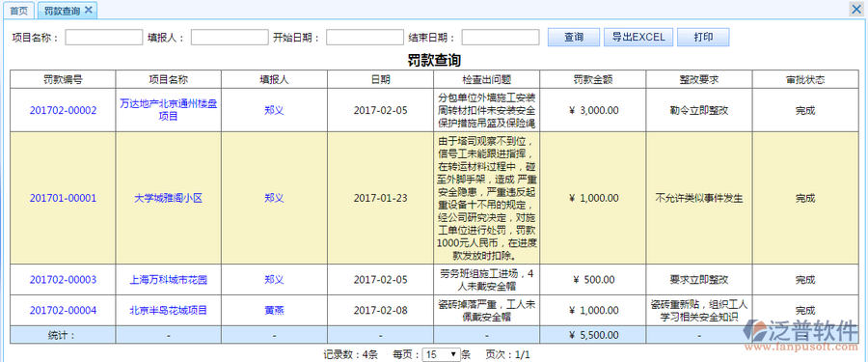Select the 罚款查询 tab
This screenshot has width=868, height=362.
[62, 10]
